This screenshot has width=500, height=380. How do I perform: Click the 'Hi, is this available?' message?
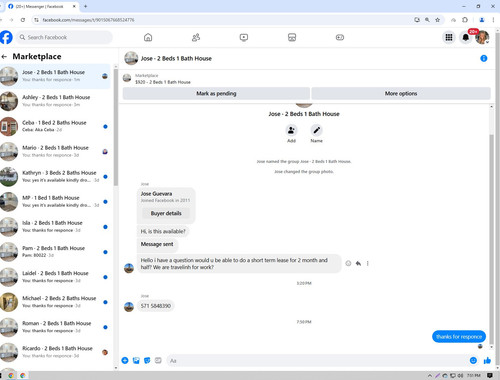163,231
